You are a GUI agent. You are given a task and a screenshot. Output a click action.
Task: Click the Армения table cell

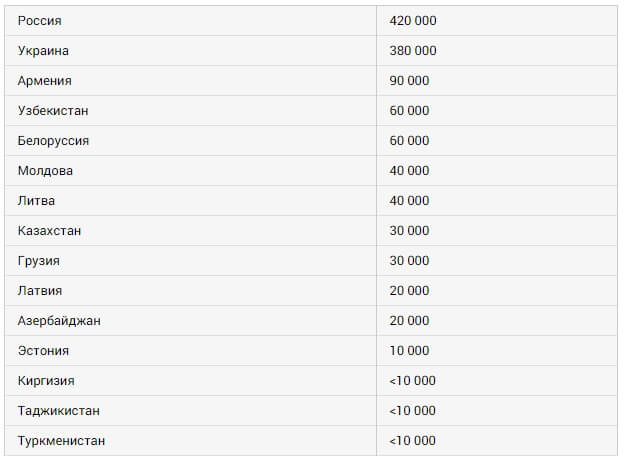click(45, 81)
